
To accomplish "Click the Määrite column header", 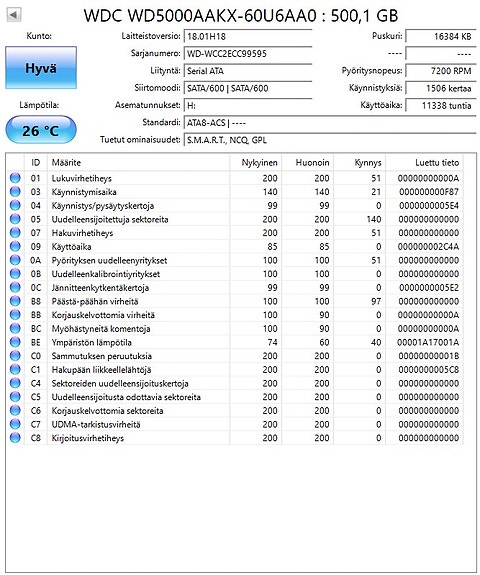I will click(138, 162).
